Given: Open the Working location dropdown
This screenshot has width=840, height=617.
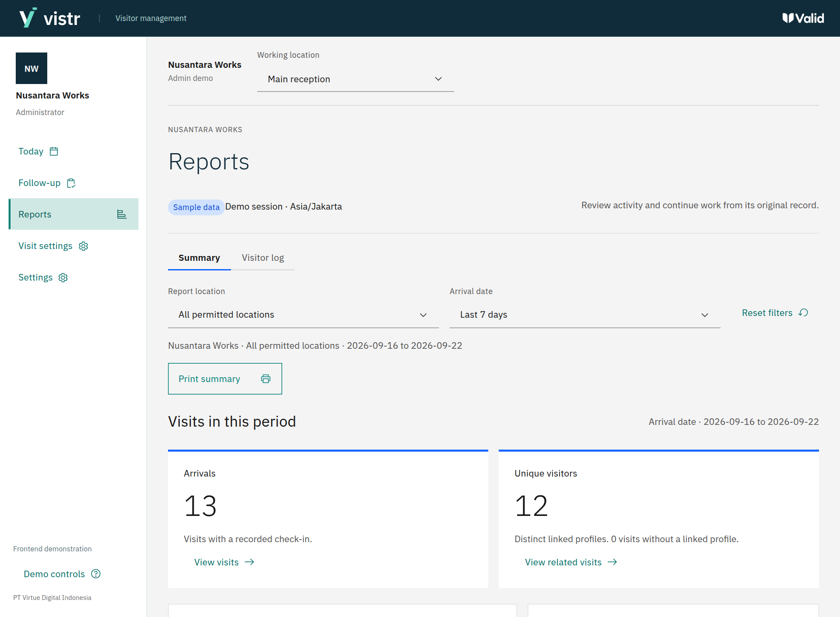Looking at the screenshot, I should click(355, 79).
